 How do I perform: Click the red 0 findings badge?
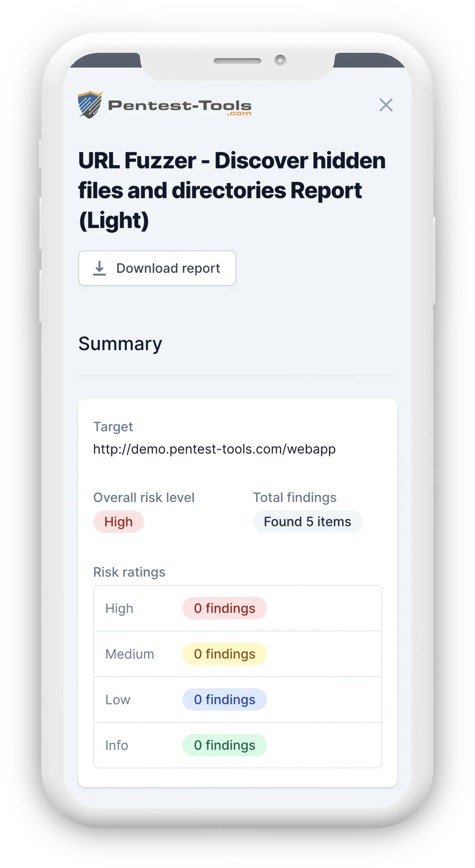coord(224,608)
